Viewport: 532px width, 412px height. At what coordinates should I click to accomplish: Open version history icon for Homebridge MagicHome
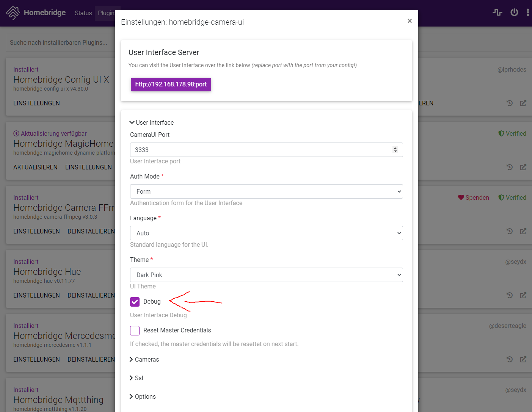(x=510, y=167)
